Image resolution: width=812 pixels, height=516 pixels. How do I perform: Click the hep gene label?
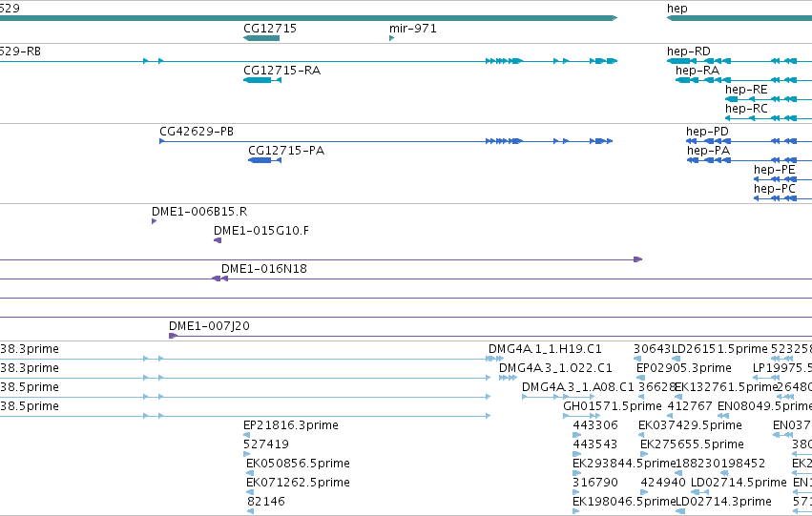tap(677, 9)
